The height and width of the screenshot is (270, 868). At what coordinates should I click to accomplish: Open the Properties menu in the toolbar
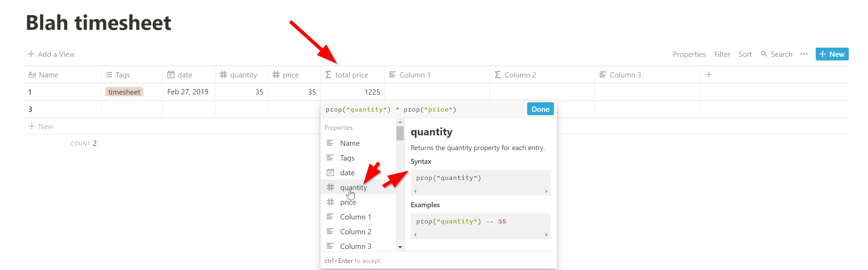(x=689, y=54)
